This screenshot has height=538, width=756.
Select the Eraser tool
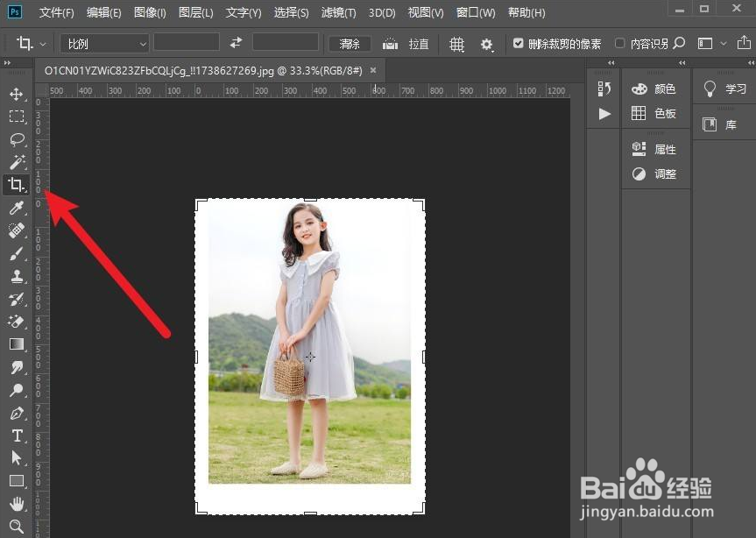point(17,322)
